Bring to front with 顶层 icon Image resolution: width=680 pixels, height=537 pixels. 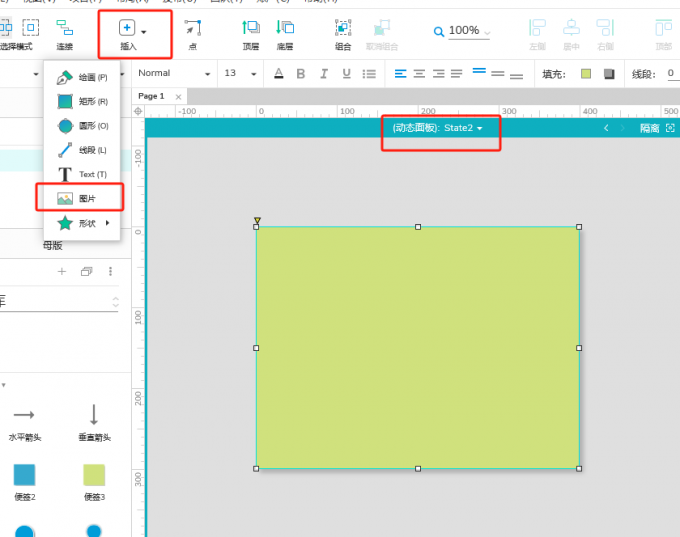click(251, 28)
